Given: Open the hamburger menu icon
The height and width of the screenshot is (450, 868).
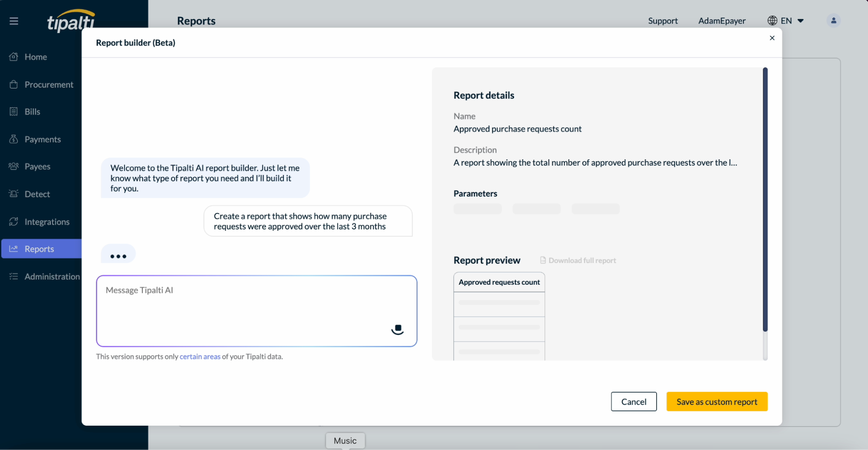Looking at the screenshot, I should [14, 21].
